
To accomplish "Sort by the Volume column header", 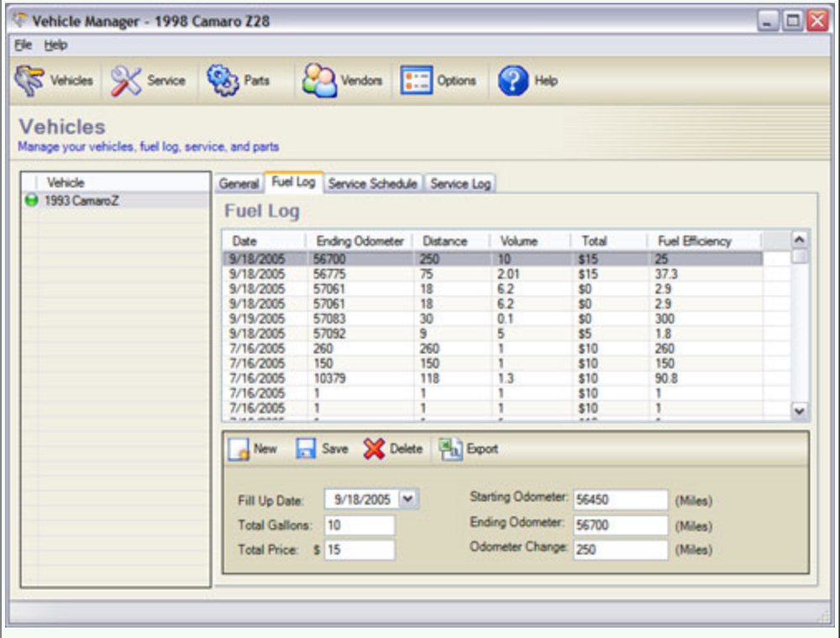I will [x=529, y=241].
